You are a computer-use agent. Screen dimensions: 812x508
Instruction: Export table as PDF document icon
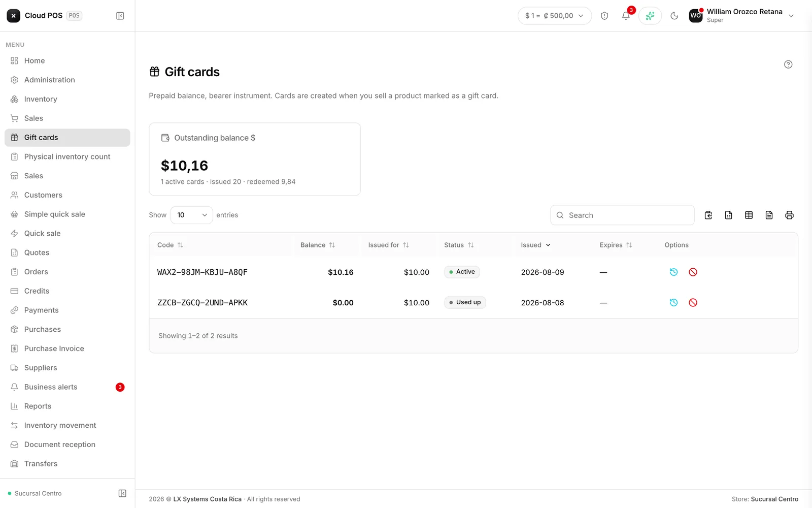(769, 215)
